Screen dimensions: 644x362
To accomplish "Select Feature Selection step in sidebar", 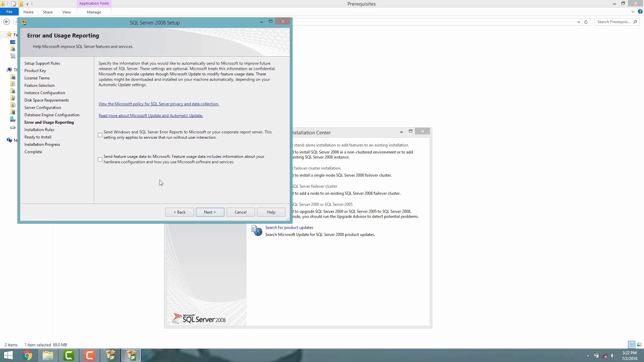I will pyautogui.click(x=39, y=85).
